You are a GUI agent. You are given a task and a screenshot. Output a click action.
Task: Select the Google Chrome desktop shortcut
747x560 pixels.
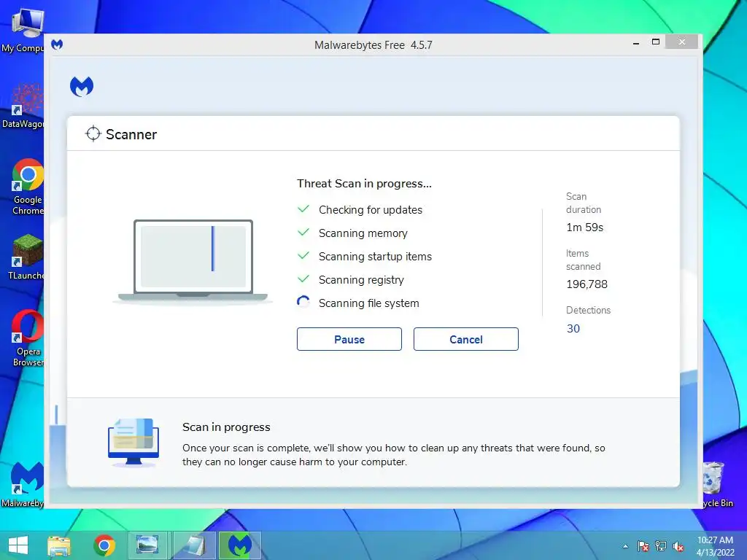tap(27, 187)
